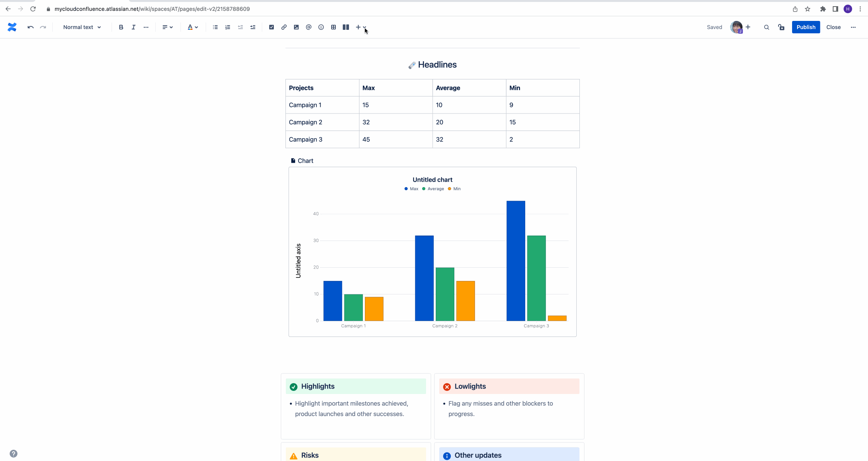This screenshot has height=461, width=868.
Task: Click the mention user icon
Action: [x=309, y=27]
